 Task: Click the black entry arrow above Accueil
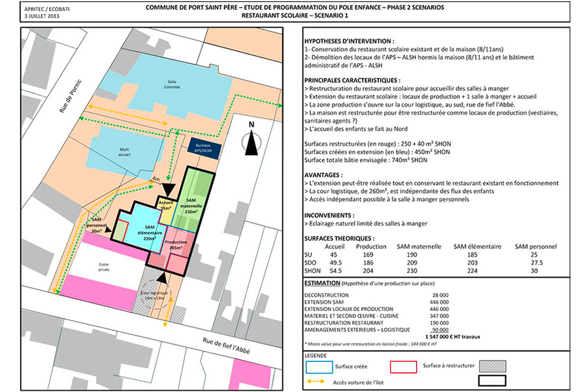(169, 190)
